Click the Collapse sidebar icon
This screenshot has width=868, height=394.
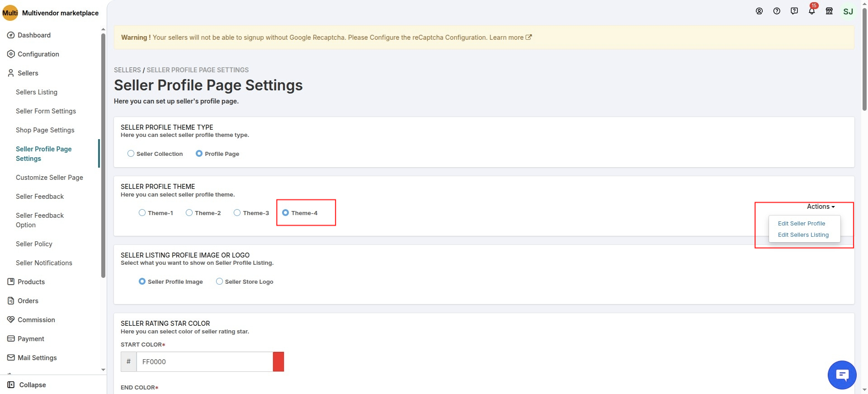click(x=11, y=385)
